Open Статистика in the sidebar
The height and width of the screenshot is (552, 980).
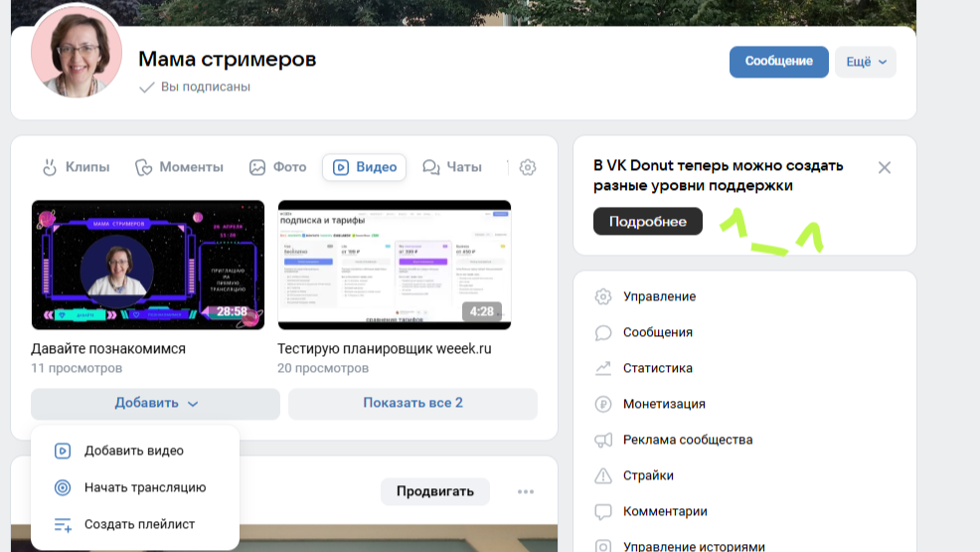[x=658, y=368]
